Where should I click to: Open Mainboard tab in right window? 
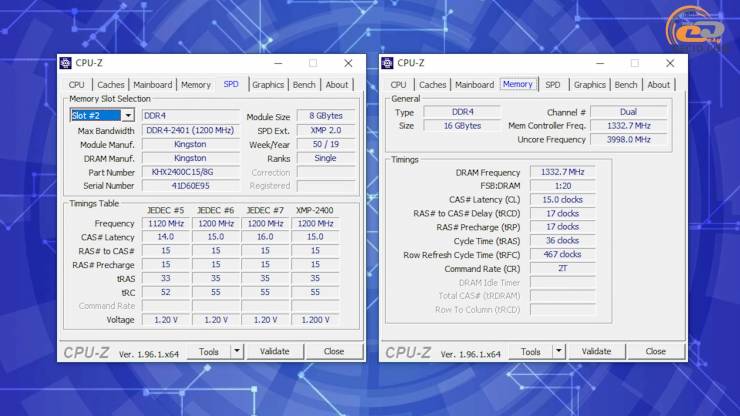(x=474, y=85)
